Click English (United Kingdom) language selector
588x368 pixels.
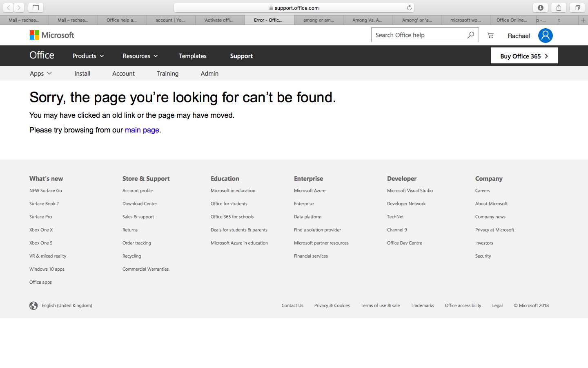[67, 305]
